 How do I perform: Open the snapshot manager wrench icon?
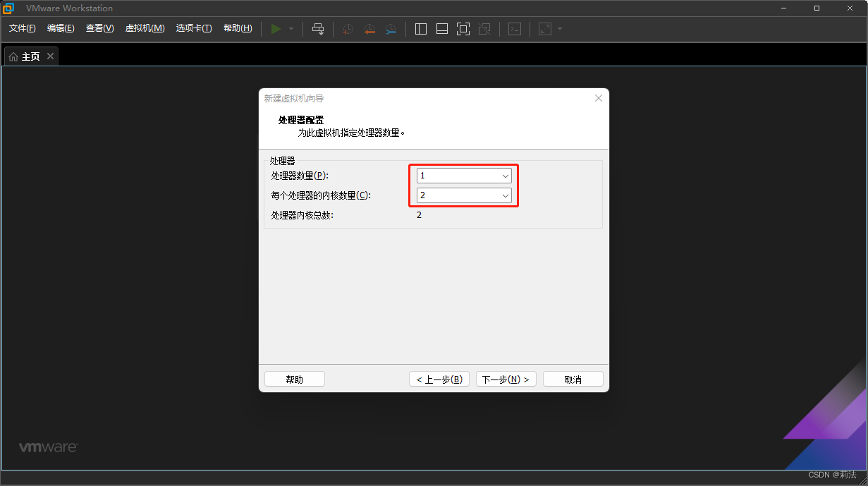pyautogui.click(x=391, y=29)
